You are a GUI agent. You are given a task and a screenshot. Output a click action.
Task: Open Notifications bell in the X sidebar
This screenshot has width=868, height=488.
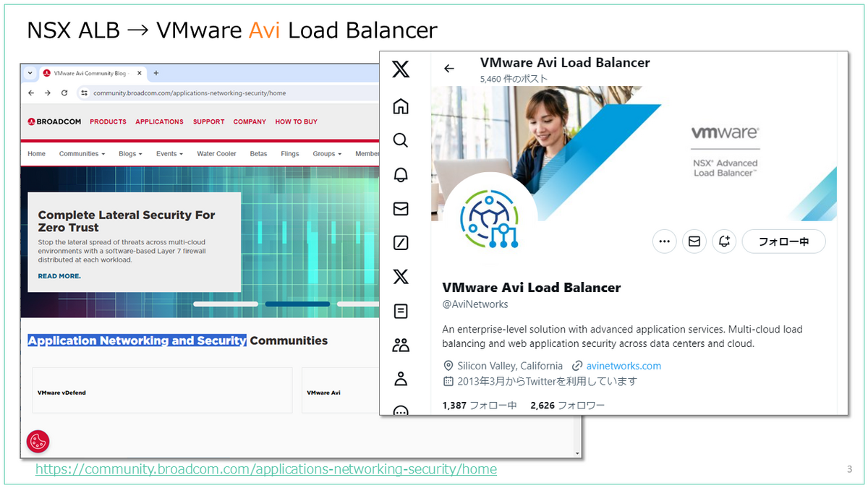click(x=400, y=174)
